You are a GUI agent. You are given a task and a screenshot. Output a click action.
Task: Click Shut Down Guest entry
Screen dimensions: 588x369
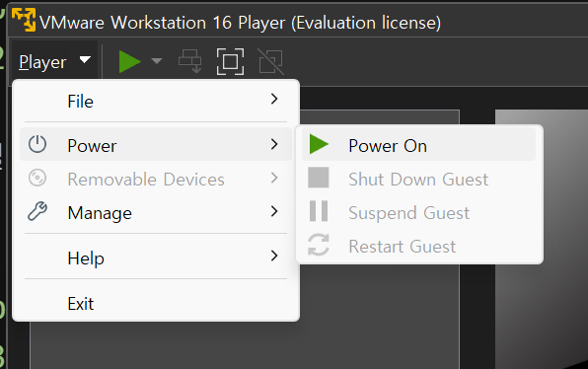[x=419, y=179]
